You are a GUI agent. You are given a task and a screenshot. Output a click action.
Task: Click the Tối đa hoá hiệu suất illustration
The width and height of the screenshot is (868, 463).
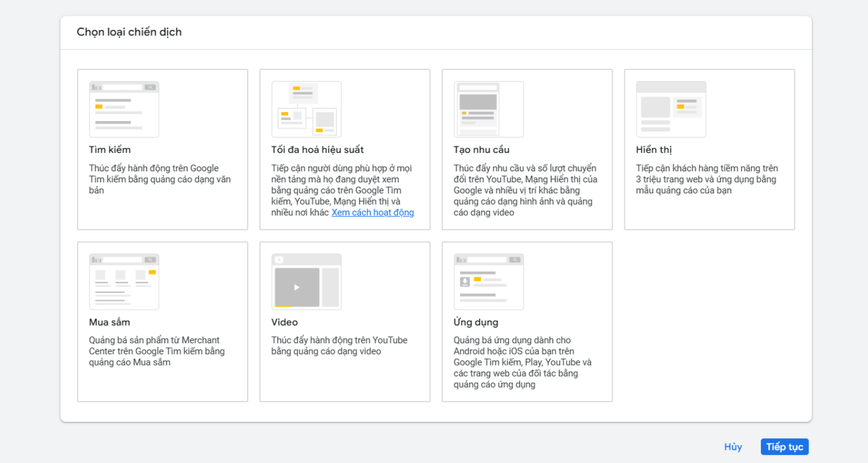coord(306,109)
